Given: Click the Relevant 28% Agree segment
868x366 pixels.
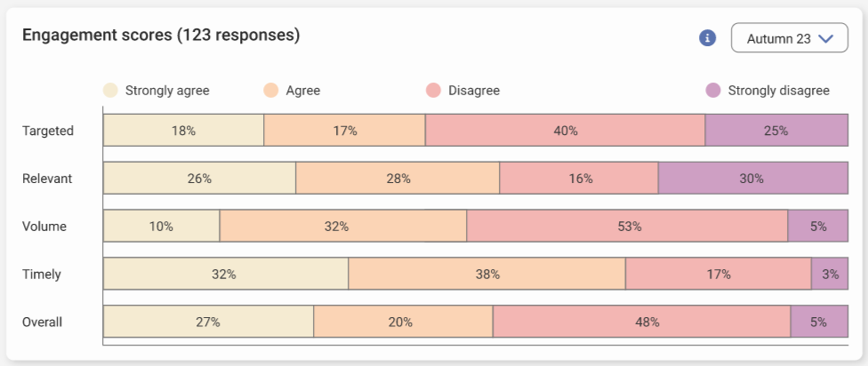Looking at the screenshot, I should coord(398,178).
